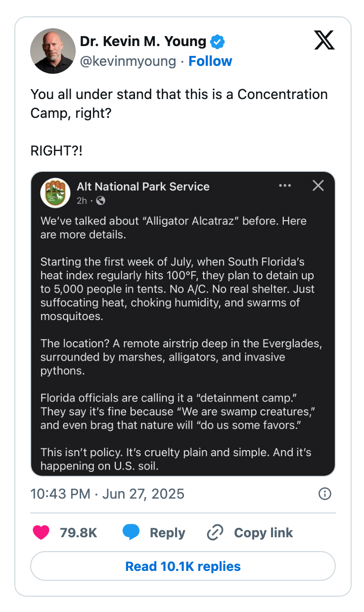
Task: Click the X logo in the corner
Action: pos(324,40)
